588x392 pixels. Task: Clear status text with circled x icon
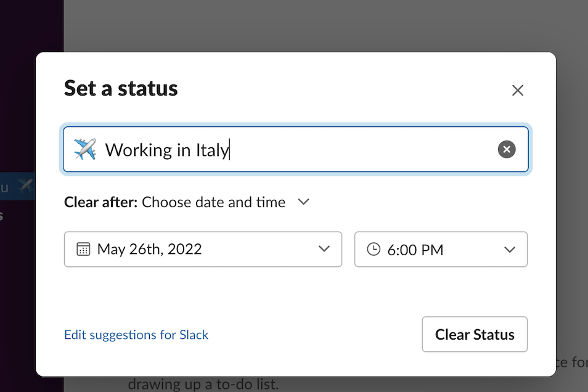[x=507, y=149]
